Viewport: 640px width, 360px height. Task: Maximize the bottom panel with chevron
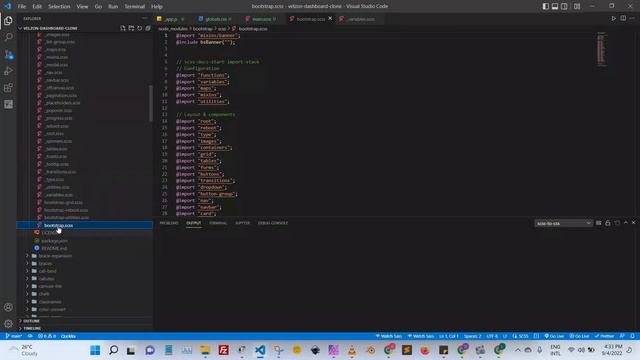[x=626, y=223]
